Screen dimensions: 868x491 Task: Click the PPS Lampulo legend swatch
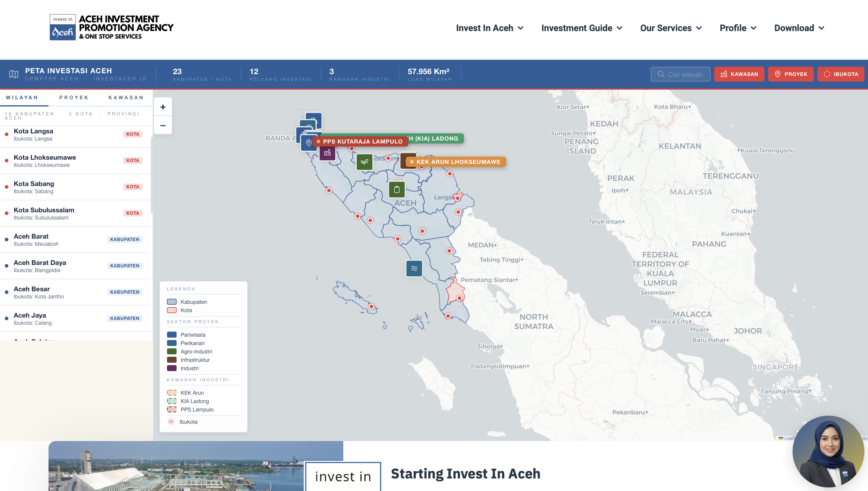(172, 409)
